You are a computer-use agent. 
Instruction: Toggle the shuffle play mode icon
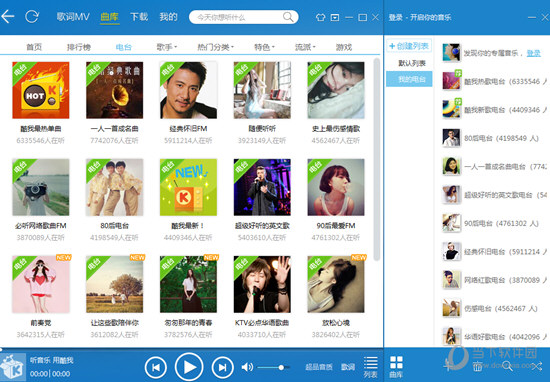coord(536,367)
